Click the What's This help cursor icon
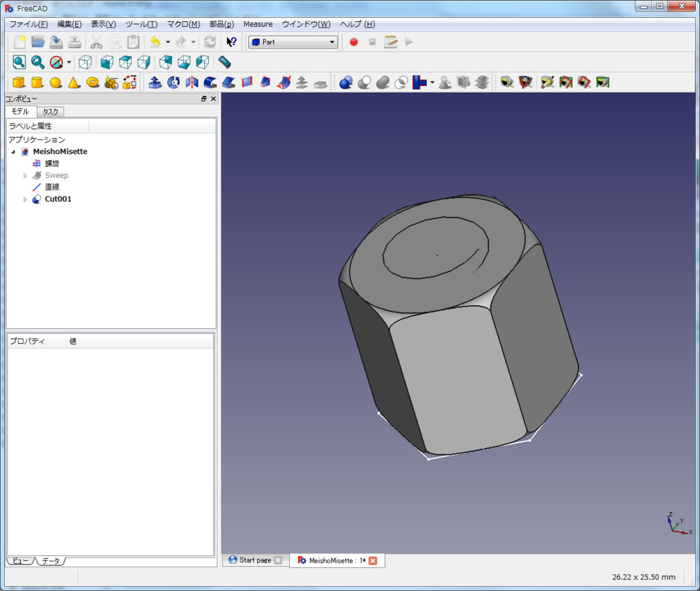Image resolution: width=700 pixels, height=591 pixels. pyautogui.click(x=231, y=42)
